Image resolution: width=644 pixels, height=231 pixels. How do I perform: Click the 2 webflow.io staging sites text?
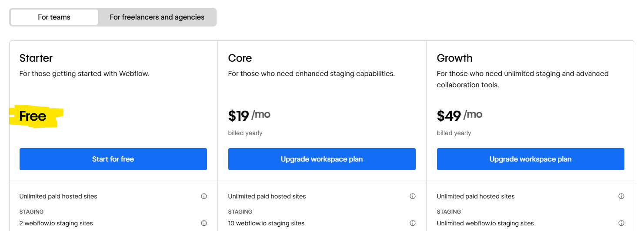tap(56, 223)
